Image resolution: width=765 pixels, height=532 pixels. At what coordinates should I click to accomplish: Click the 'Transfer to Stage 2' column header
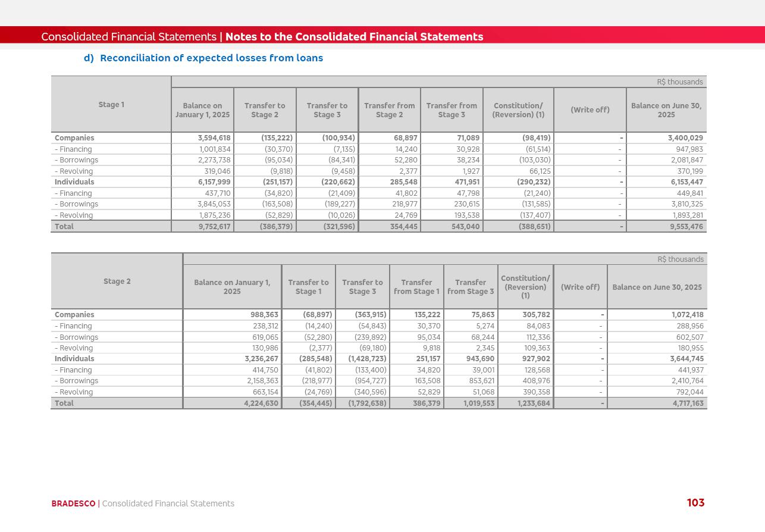click(265, 110)
